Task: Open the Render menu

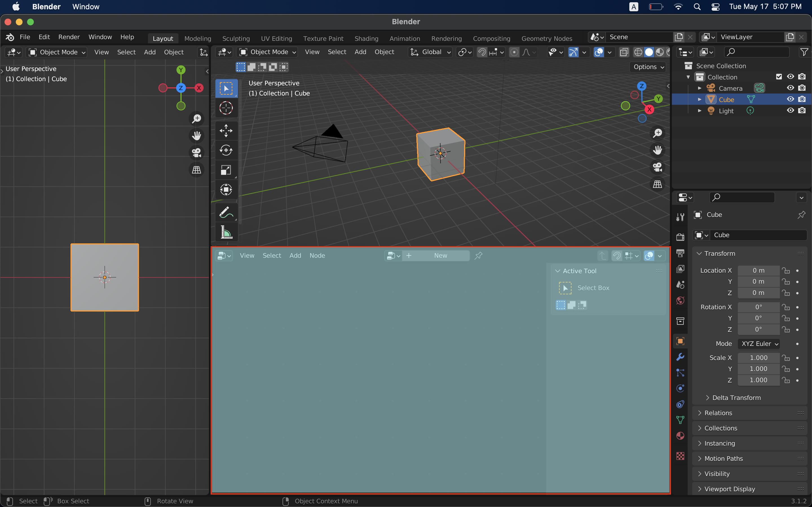Action: click(x=69, y=37)
